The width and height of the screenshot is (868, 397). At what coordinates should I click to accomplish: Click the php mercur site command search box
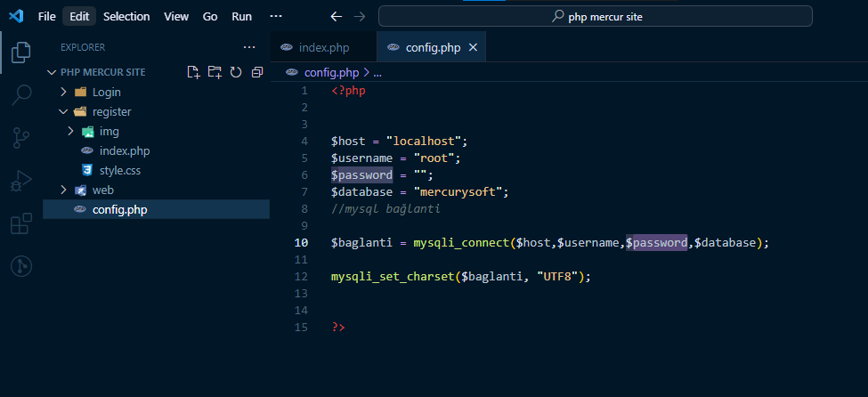[x=595, y=17]
